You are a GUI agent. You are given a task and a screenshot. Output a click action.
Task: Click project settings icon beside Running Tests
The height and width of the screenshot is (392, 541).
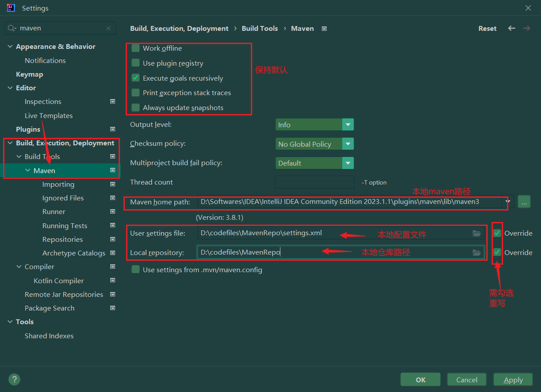point(112,226)
